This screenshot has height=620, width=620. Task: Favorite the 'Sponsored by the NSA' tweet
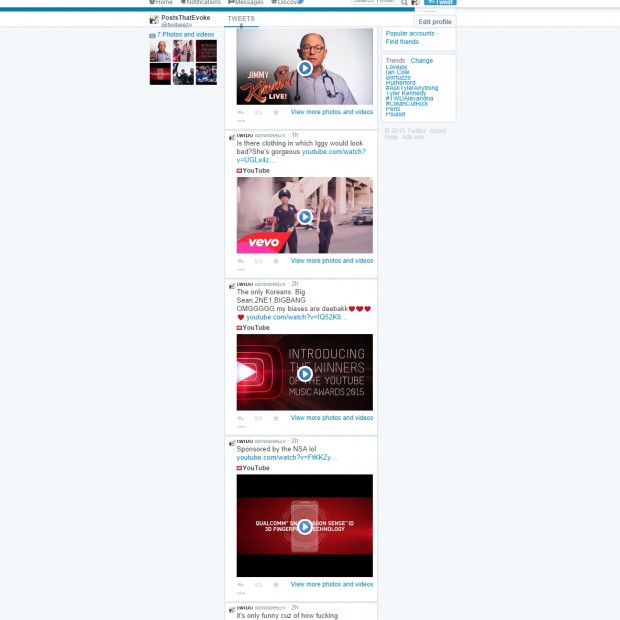[x=276, y=585]
